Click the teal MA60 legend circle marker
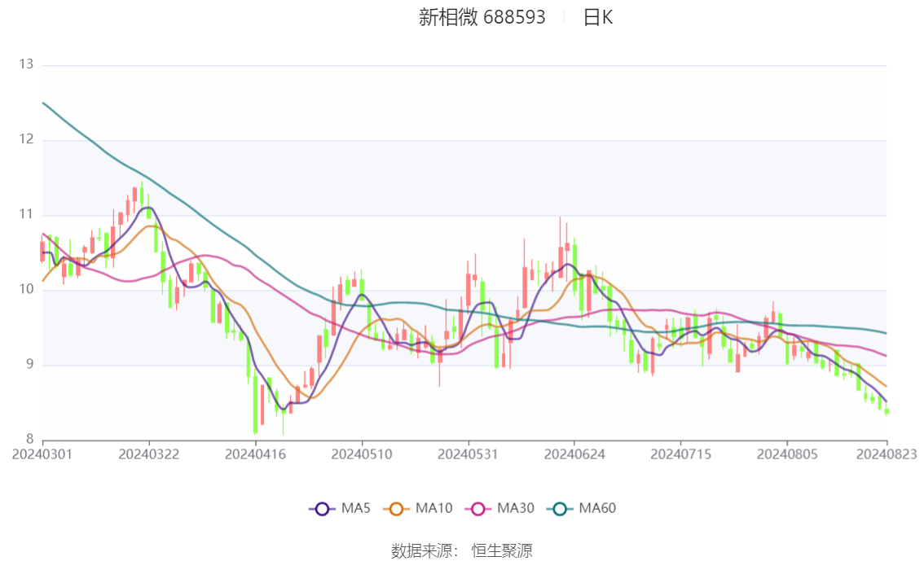This screenshot has width=924, height=561. [560, 509]
